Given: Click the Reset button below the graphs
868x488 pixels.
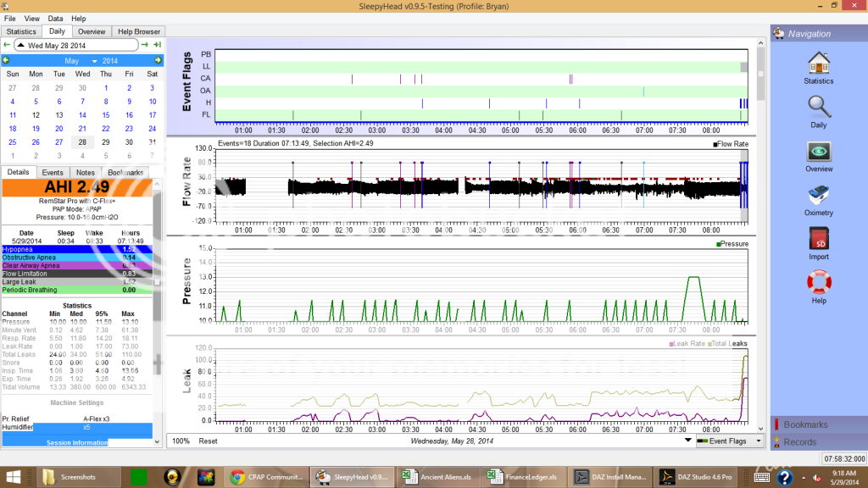Looking at the screenshot, I should (x=208, y=441).
